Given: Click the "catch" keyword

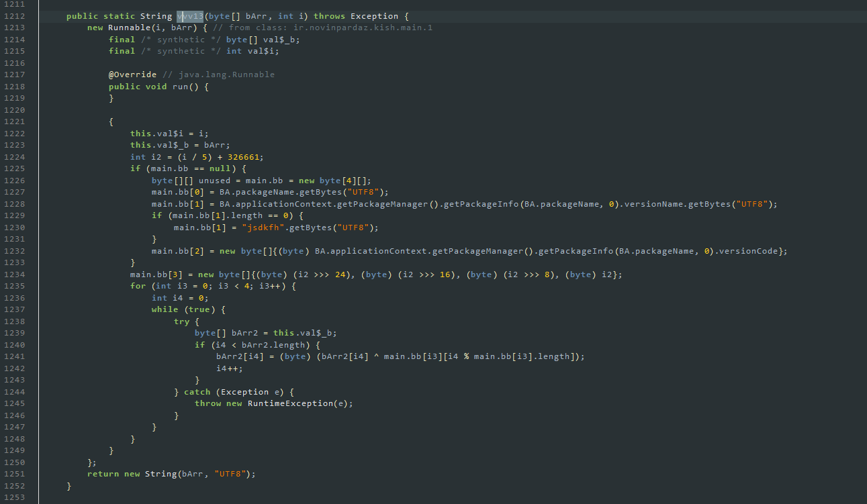Looking at the screenshot, I should (x=197, y=392).
